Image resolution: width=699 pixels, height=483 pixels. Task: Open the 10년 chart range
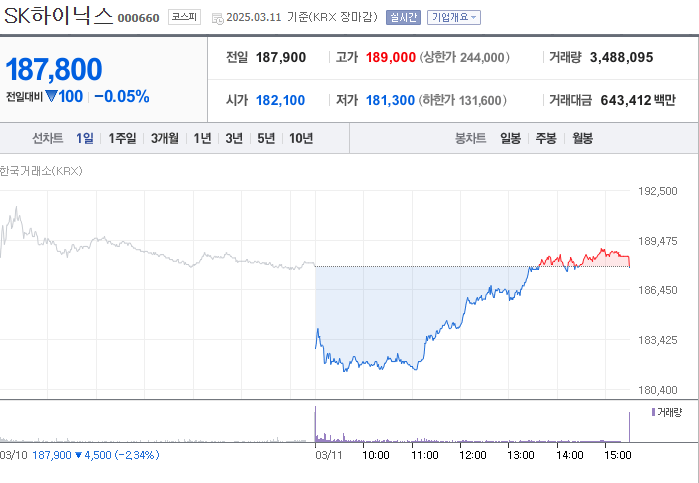301,138
